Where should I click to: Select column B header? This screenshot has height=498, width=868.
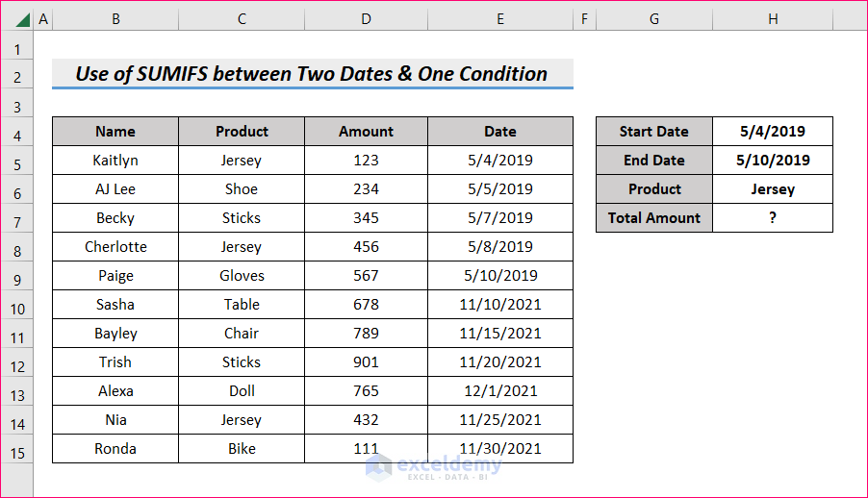point(115,18)
